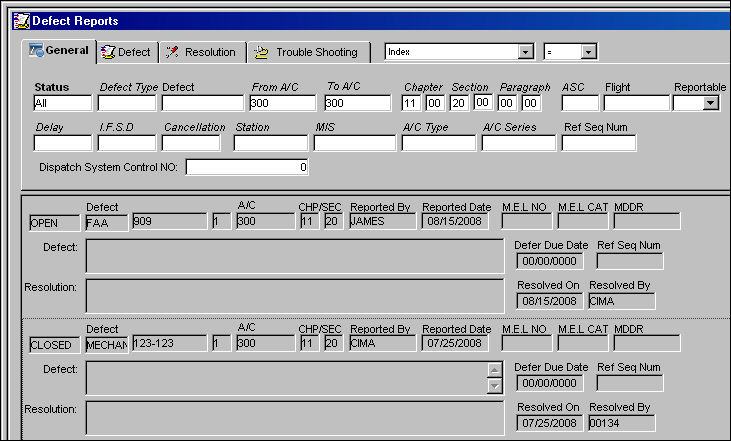Click Resolved By value 00134
This screenshot has width=731, height=441.
622,423
